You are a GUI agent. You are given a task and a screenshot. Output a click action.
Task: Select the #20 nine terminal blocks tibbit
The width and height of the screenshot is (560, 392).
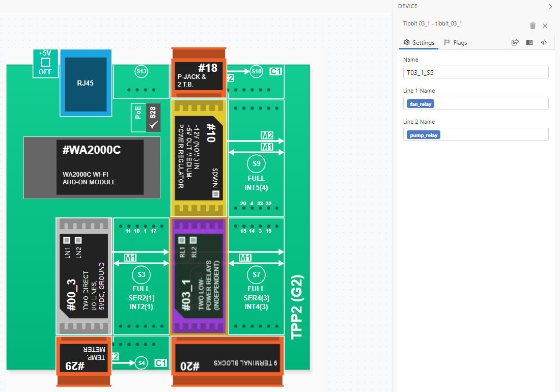coord(228,361)
